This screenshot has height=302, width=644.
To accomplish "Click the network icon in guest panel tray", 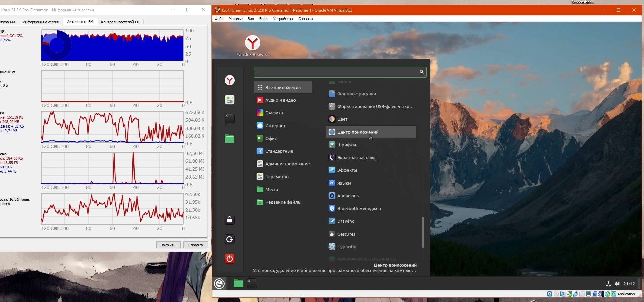I will [608, 284].
